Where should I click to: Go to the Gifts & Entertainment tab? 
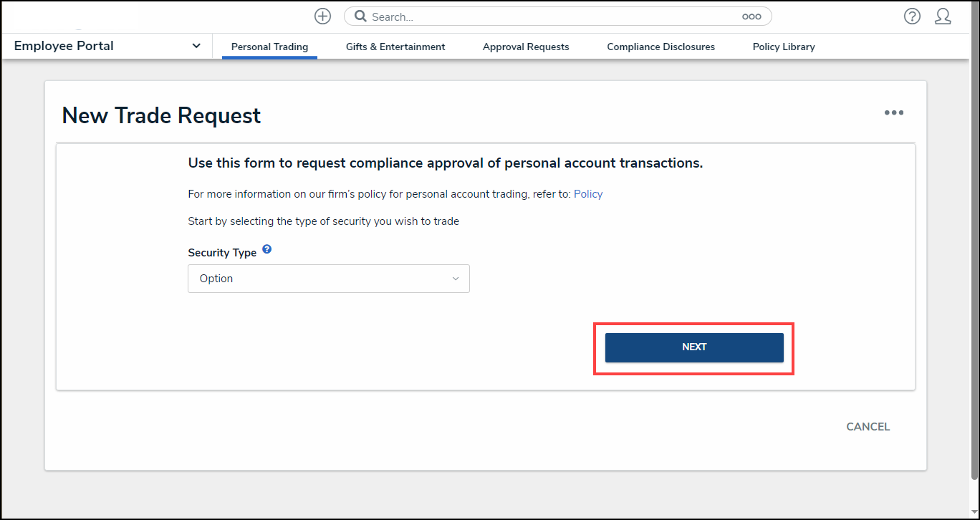tap(395, 47)
